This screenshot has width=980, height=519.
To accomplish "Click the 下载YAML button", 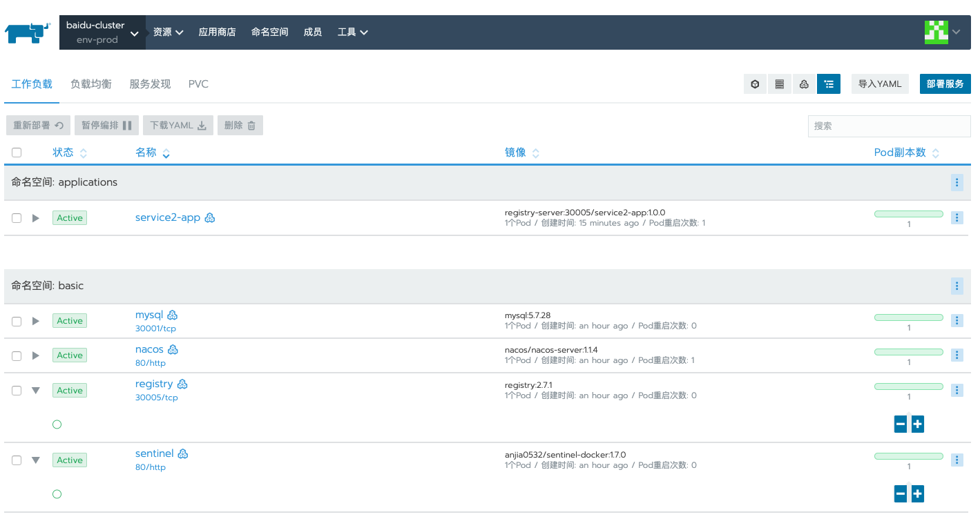I will 178,126.
